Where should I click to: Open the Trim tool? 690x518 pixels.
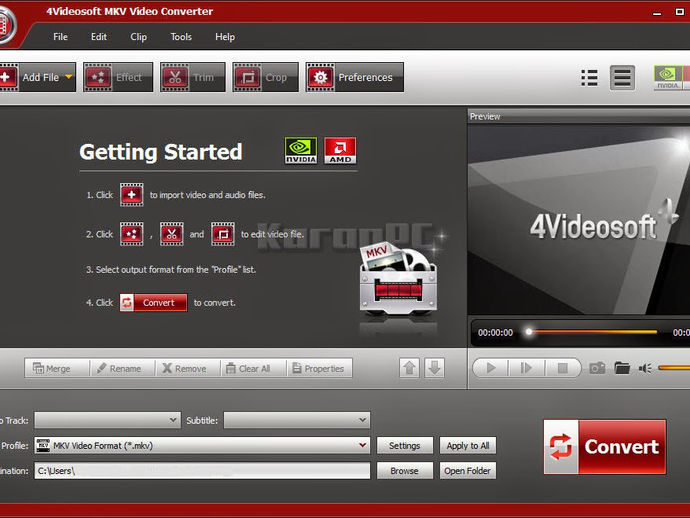point(193,77)
